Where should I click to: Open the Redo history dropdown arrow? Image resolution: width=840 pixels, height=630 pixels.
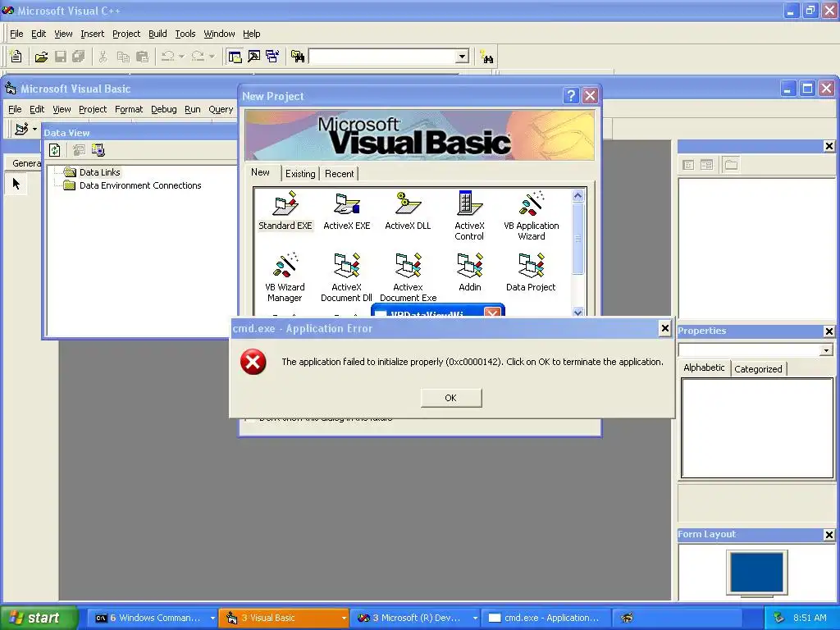(x=212, y=57)
